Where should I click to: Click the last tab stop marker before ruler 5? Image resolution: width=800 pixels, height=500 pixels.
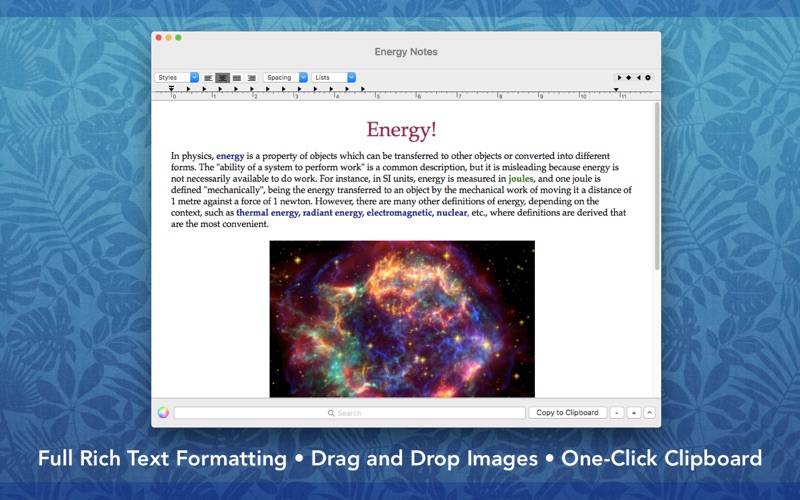[363, 89]
